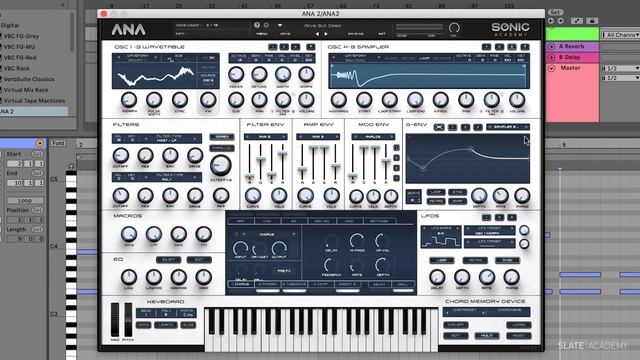Click the EQ Off button
The height and width of the screenshot is (360, 640).
[169, 260]
